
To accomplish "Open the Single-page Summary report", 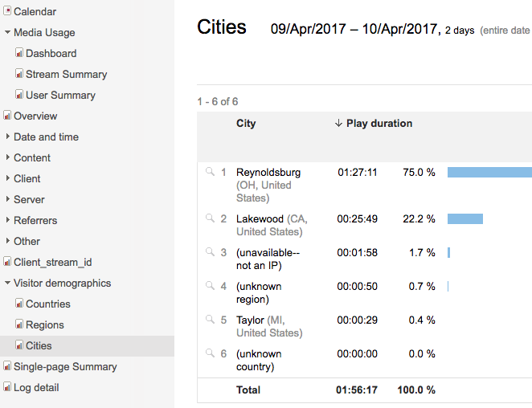I will point(65,367).
